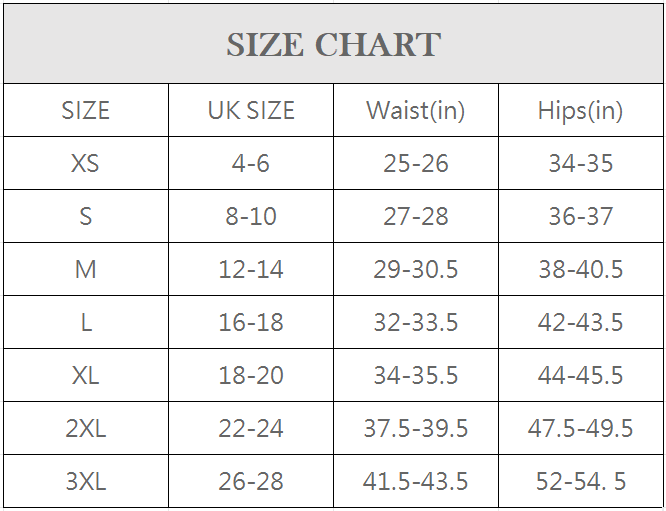Click the SIZE CHART title header
666x511 pixels.
point(333,45)
